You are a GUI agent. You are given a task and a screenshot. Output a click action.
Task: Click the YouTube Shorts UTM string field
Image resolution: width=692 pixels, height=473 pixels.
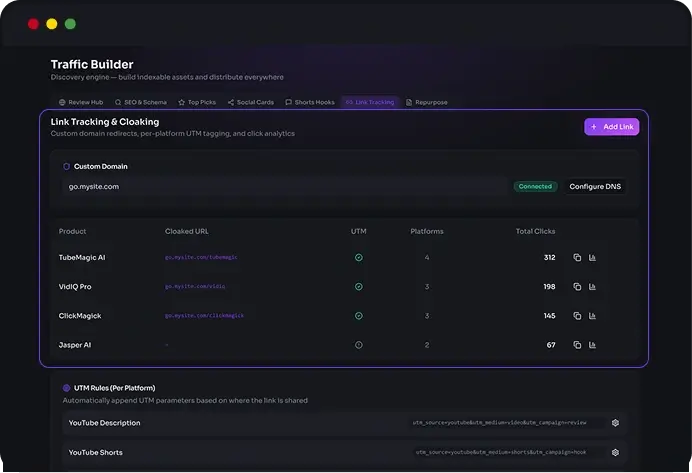tap(508, 452)
